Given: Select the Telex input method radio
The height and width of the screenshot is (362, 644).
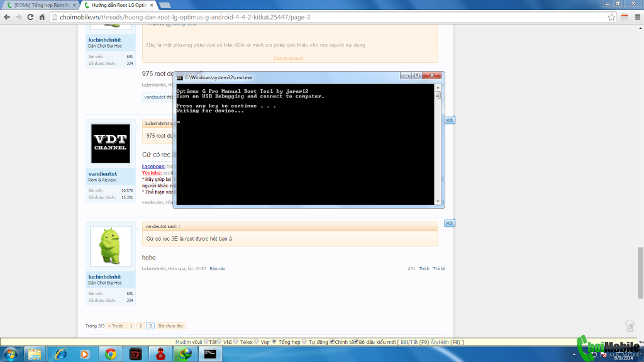Looking at the screenshot, I should (236, 341).
